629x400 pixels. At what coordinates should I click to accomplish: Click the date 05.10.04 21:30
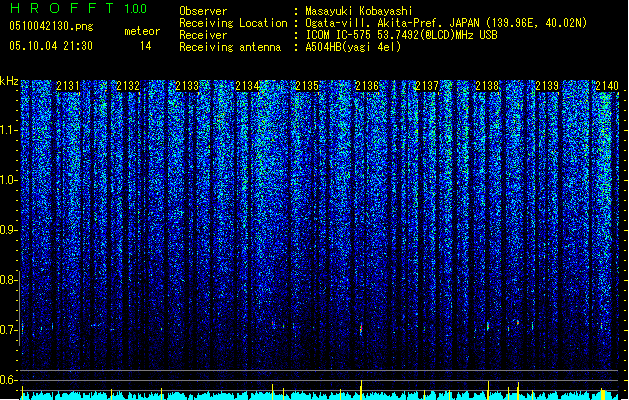pos(51,46)
